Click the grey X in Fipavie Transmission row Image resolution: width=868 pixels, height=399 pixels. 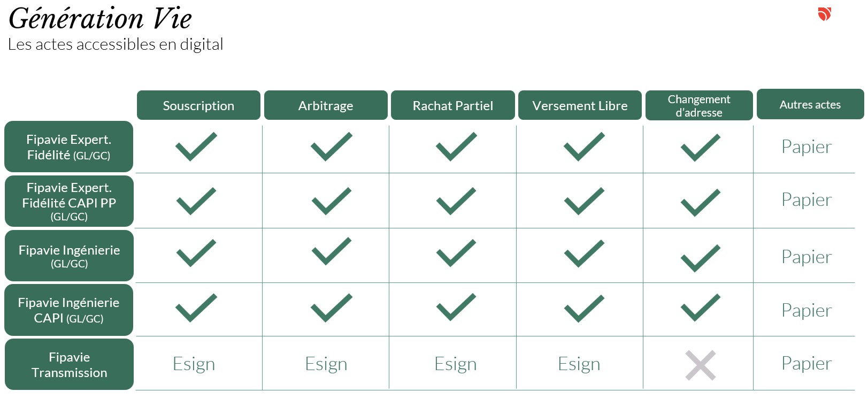pyautogui.click(x=700, y=365)
